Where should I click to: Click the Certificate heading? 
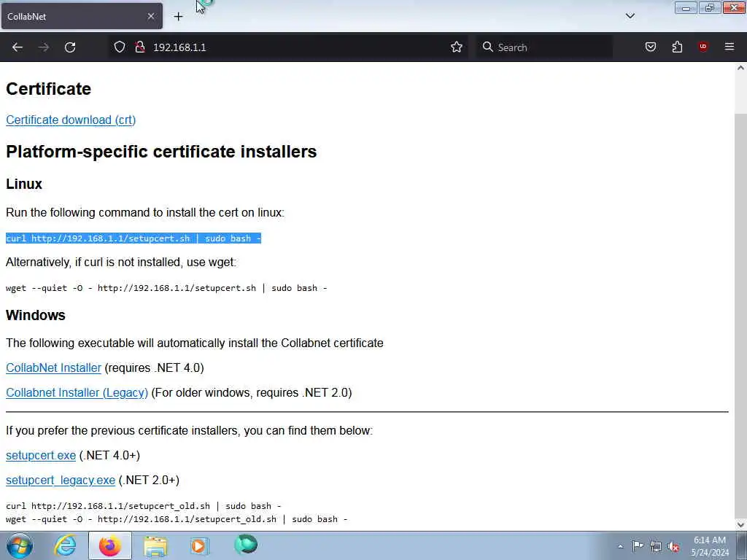point(48,88)
